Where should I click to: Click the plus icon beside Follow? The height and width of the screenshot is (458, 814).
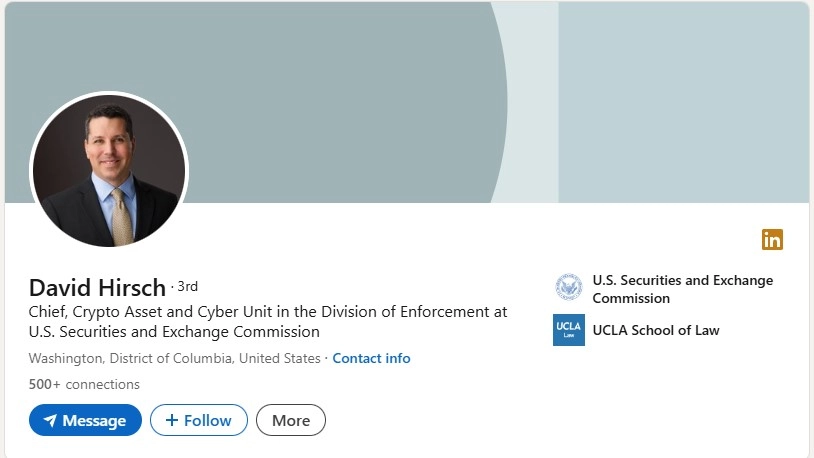coord(172,420)
